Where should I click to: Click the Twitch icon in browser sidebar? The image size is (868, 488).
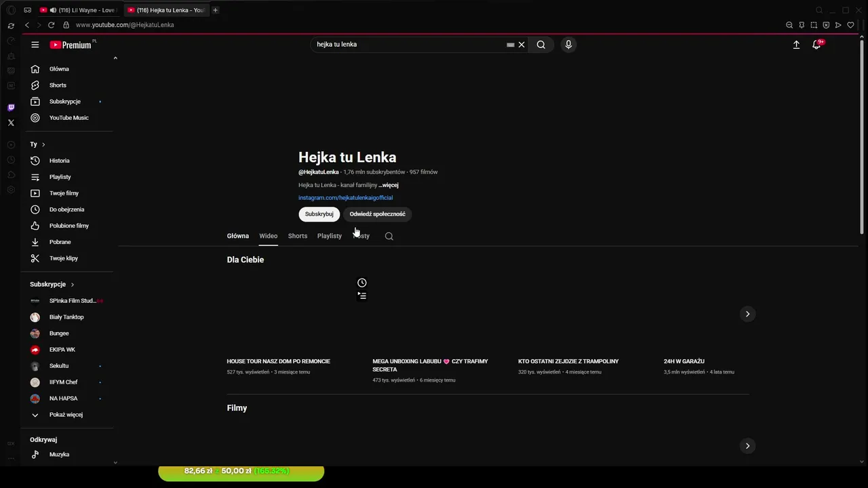pyautogui.click(x=11, y=108)
